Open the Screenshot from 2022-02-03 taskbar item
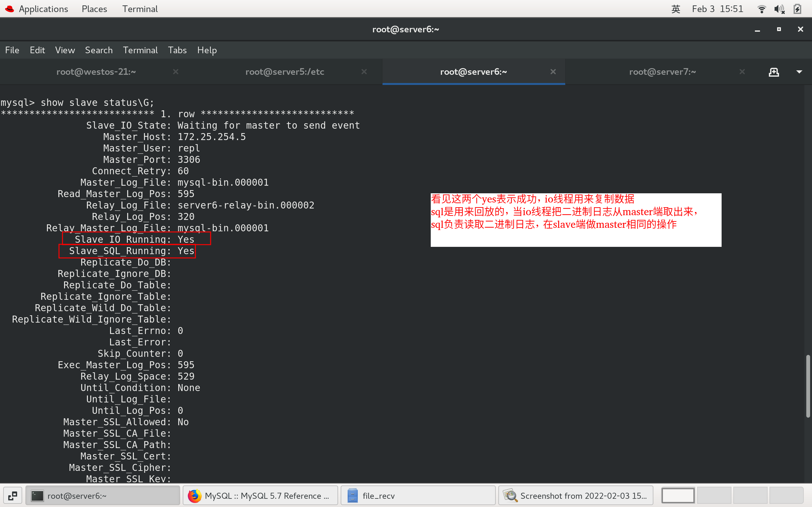Screen dimensions: 812x507 pos(575,495)
